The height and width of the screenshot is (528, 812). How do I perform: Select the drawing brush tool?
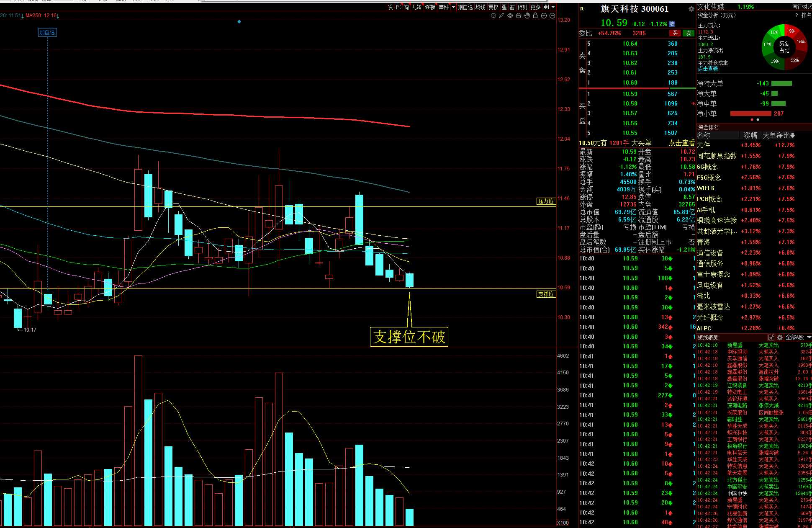click(501, 15)
